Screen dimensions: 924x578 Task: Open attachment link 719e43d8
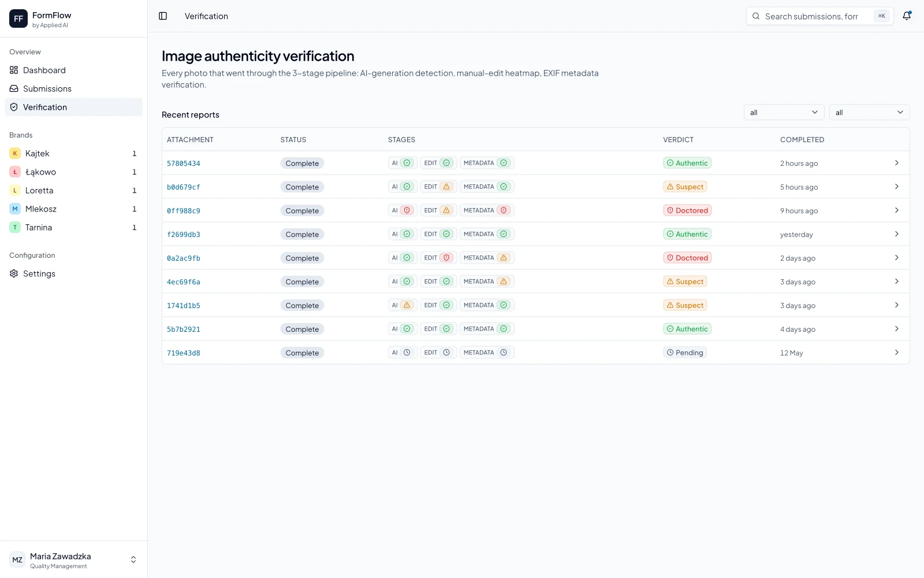click(x=184, y=353)
